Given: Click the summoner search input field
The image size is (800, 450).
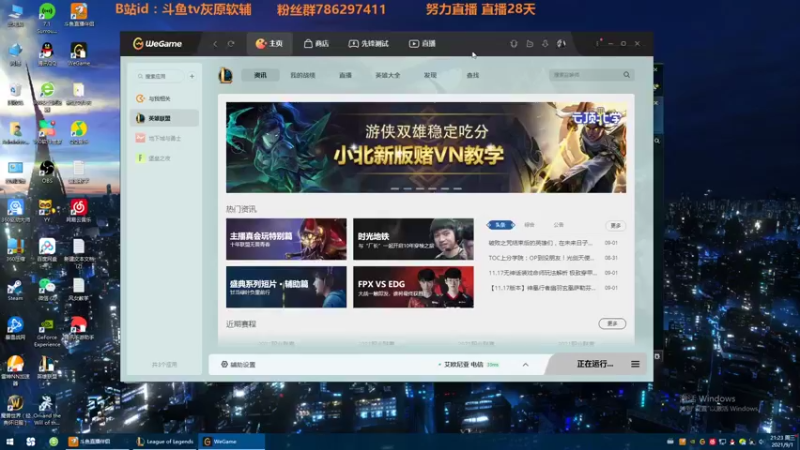Looking at the screenshot, I should [586, 75].
